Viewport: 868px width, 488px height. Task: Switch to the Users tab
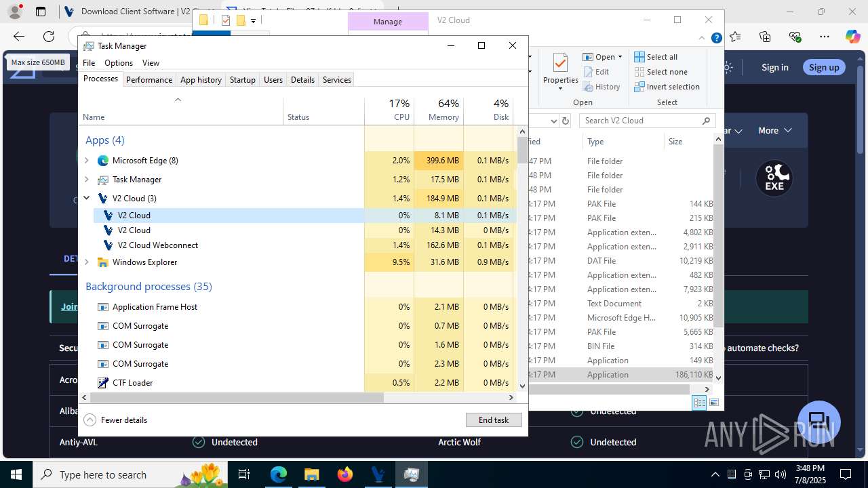coord(273,80)
